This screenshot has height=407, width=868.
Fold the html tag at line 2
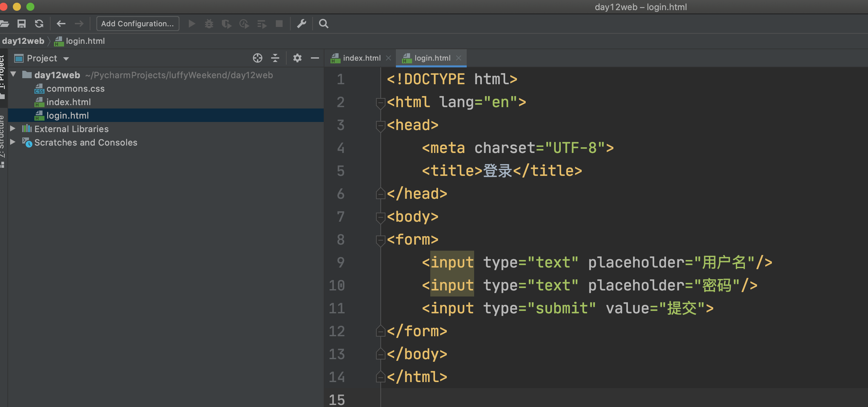[x=380, y=103]
